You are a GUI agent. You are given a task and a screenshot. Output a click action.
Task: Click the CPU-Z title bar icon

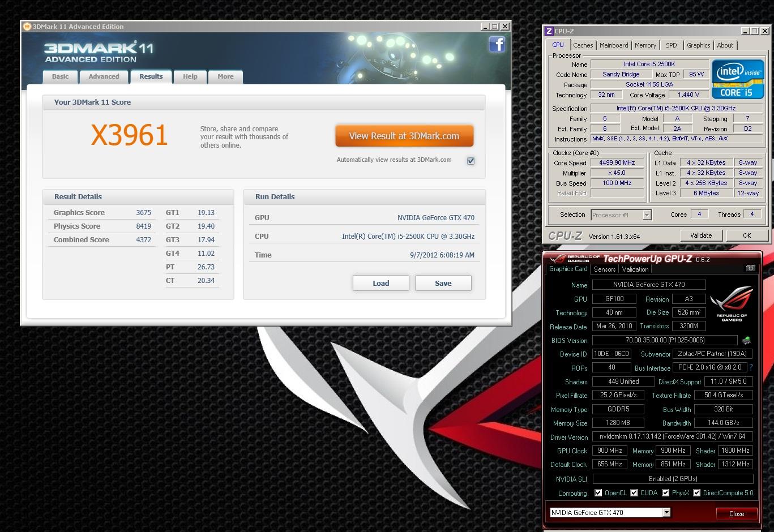point(549,31)
